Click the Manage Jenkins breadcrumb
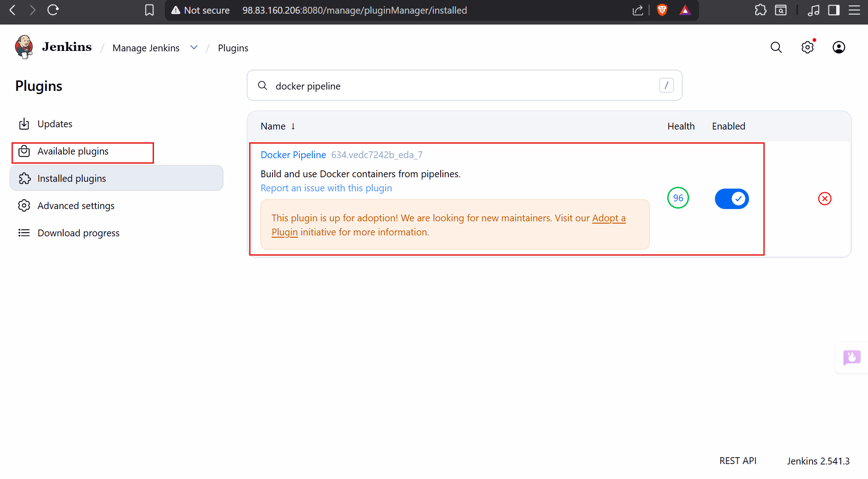The height and width of the screenshot is (479, 868). [x=146, y=48]
